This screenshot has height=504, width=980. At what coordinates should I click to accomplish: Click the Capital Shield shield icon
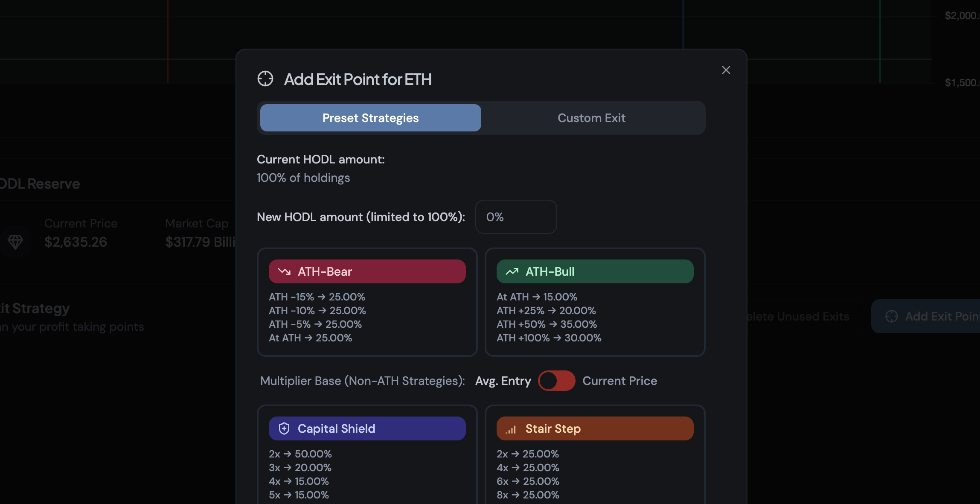click(x=284, y=428)
